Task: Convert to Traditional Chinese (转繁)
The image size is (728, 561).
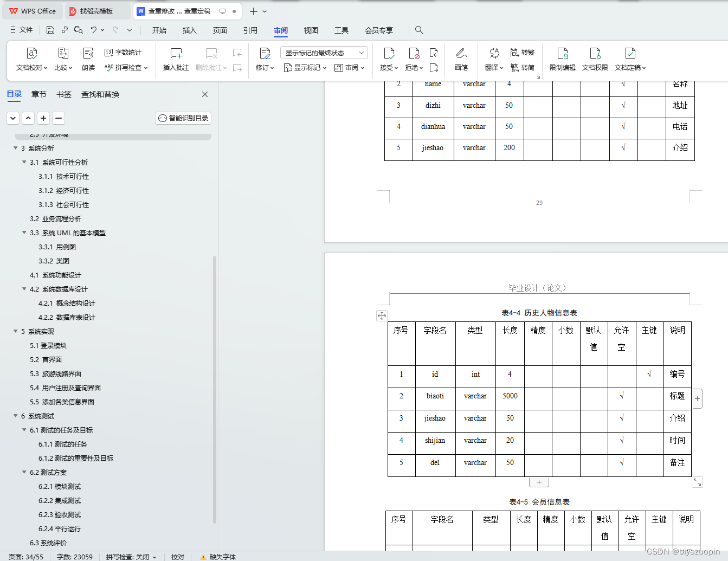Action: point(523,53)
